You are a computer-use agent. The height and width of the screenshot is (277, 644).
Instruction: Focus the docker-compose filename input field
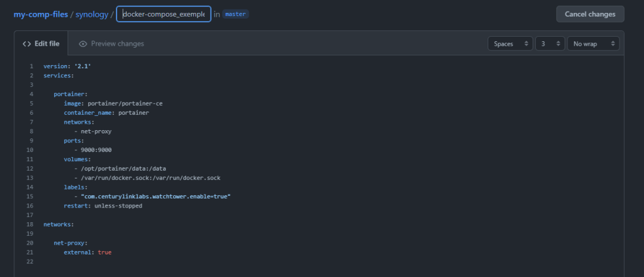tap(164, 14)
